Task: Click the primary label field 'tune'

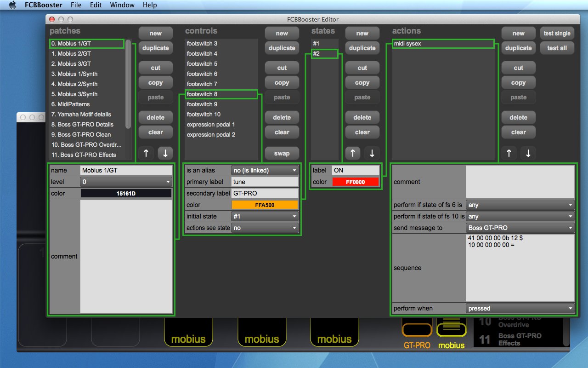Action: pyautogui.click(x=265, y=182)
